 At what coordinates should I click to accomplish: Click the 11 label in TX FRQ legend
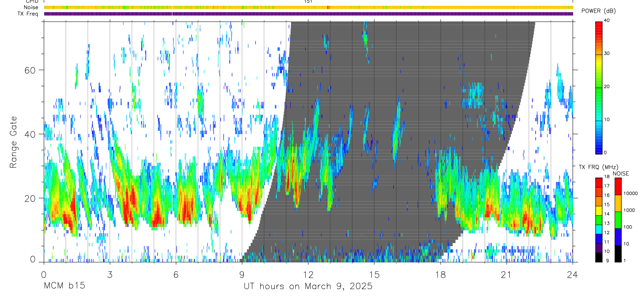606,242
